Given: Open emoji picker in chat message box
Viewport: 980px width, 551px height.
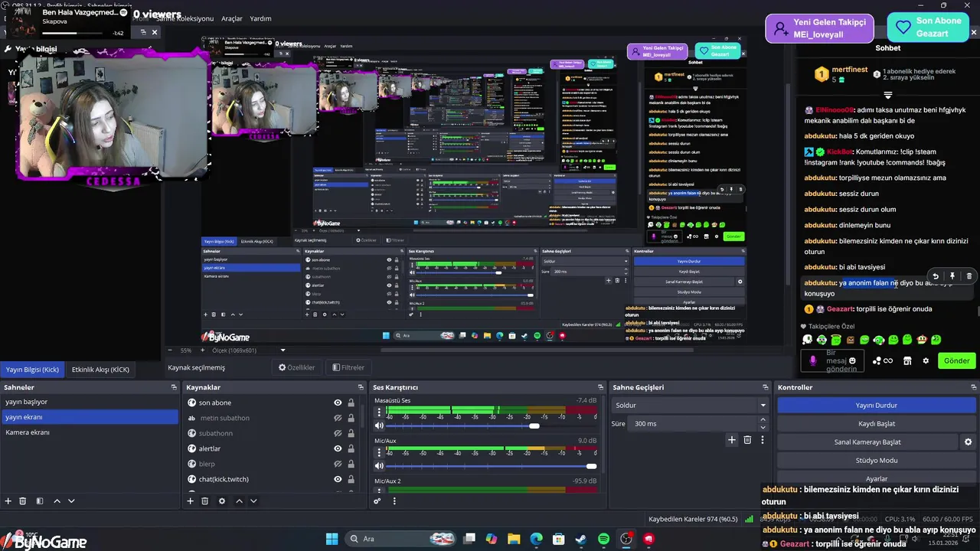Looking at the screenshot, I should click(x=852, y=360).
